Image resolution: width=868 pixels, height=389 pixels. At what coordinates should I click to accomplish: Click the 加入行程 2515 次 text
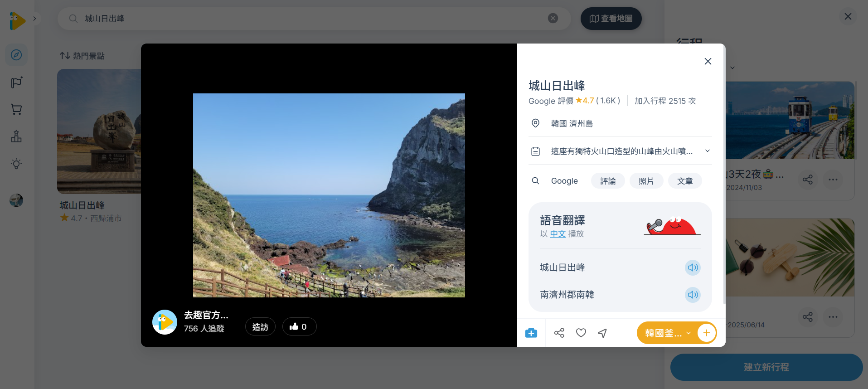point(665,101)
